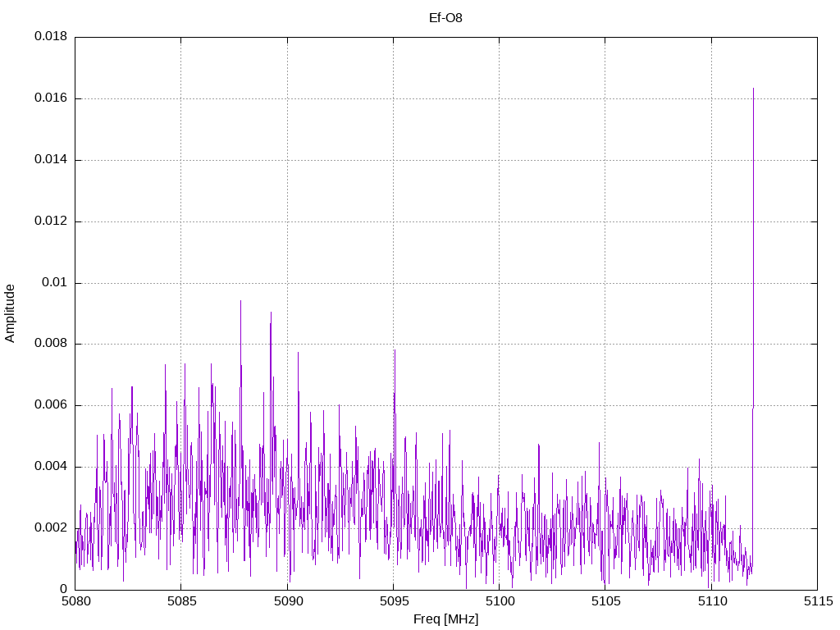
Task: Click the 0.016 y-axis tick label
Action: [x=51, y=98]
